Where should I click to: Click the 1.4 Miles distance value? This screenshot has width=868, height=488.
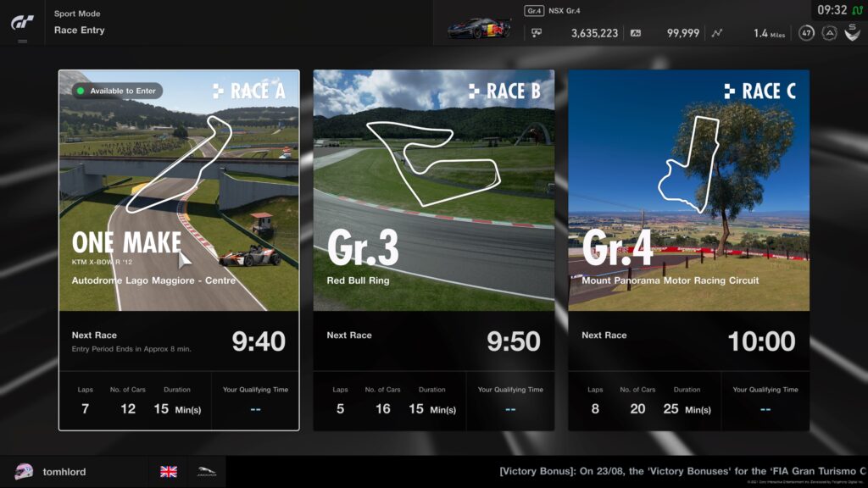769,33
